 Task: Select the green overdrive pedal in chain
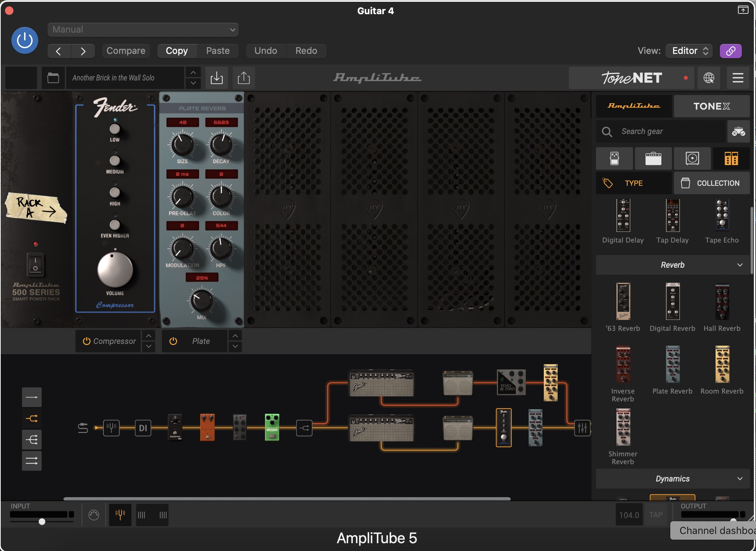tap(272, 427)
